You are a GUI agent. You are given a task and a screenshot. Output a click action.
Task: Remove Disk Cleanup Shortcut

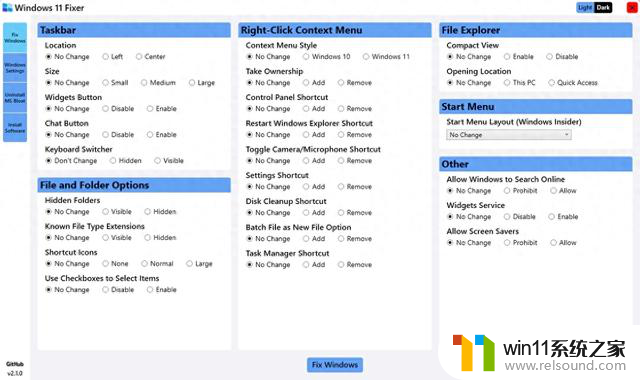tap(355, 212)
